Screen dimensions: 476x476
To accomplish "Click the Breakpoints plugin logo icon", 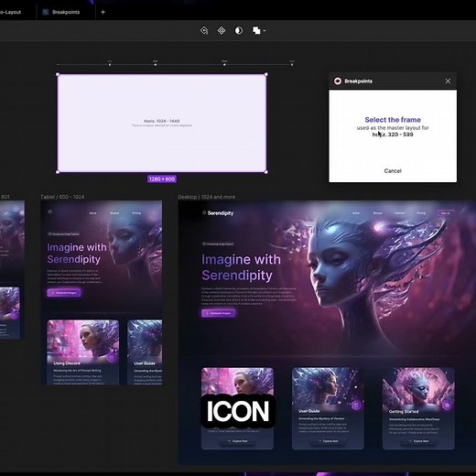I will (338, 81).
